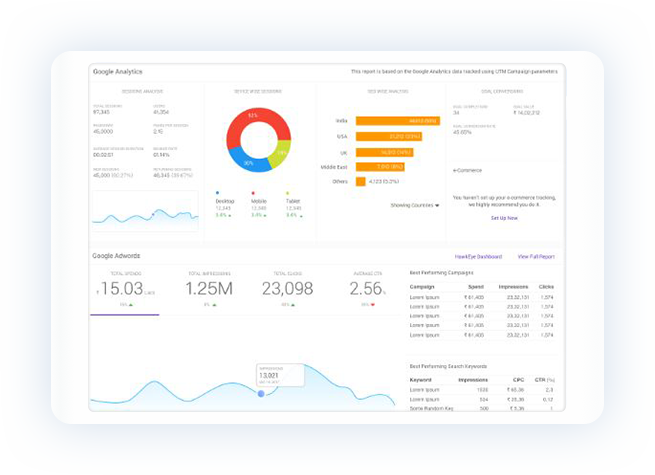Click the blue data point on Adwords chart
The width and height of the screenshot is (655, 475).
point(261,393)
